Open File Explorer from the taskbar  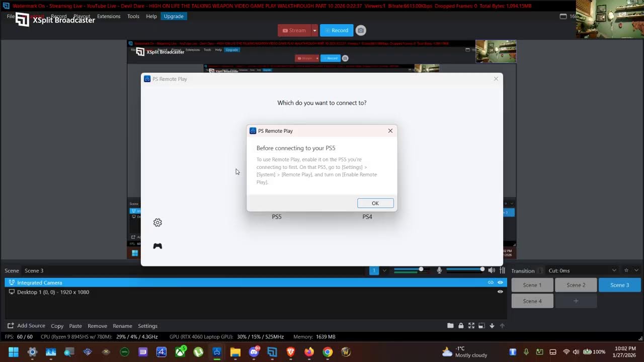click(235, 352)
